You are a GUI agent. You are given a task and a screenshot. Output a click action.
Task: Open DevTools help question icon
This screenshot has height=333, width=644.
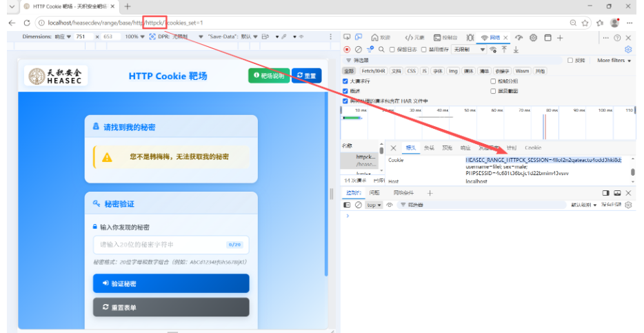(x=617, y=37)
